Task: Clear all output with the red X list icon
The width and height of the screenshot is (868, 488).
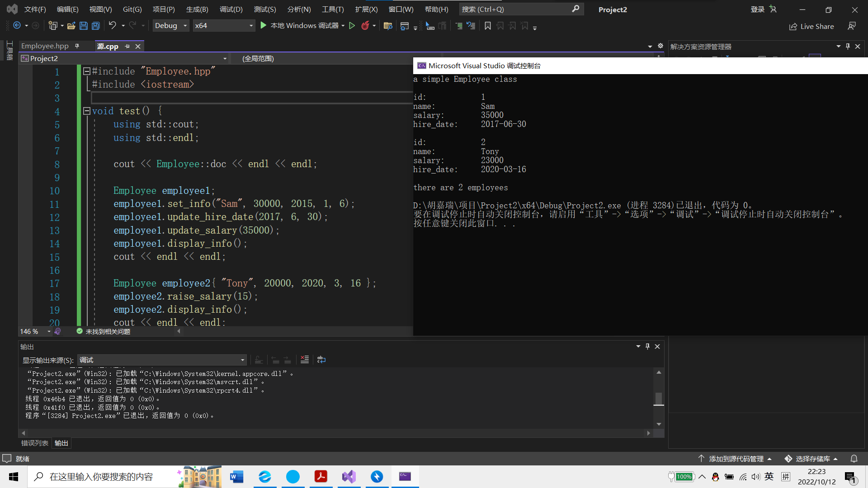Action: [x=305, y=360]
